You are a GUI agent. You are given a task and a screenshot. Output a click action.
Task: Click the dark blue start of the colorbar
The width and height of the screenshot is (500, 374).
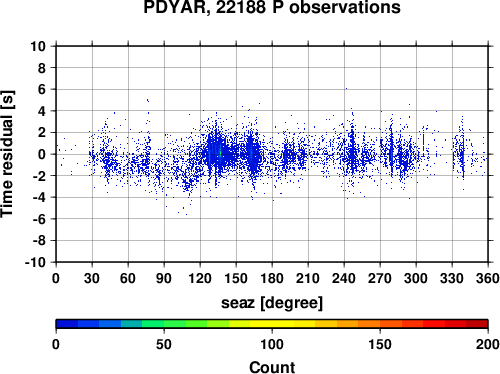(67, 324)
